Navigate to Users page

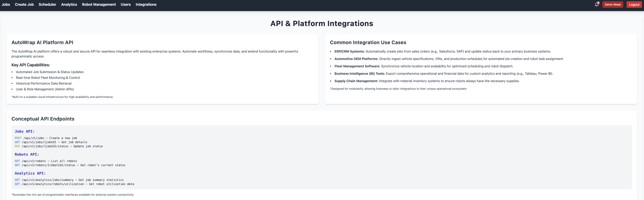(x=126, y=5)
